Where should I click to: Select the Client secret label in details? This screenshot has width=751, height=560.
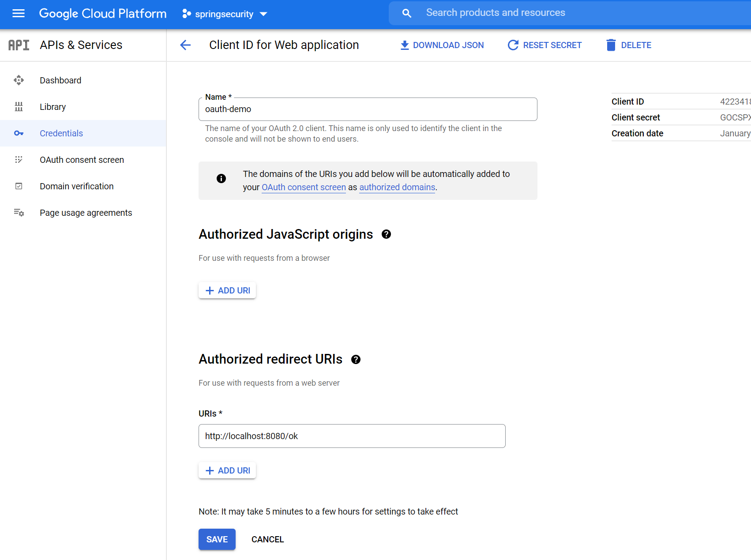635,117
